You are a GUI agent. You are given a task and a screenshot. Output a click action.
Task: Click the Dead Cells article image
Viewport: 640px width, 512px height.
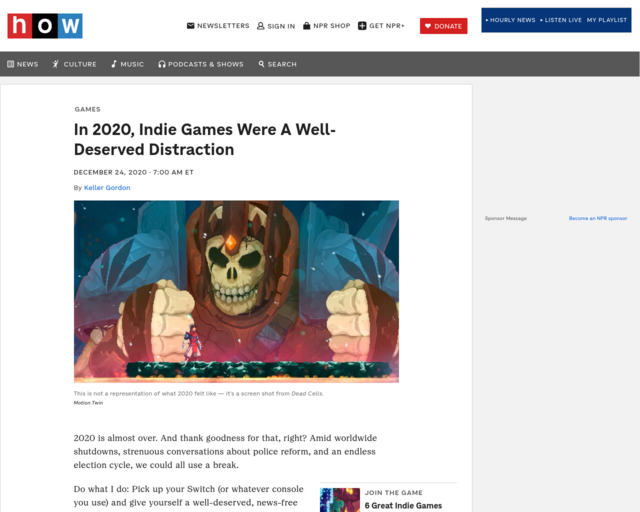236,292
